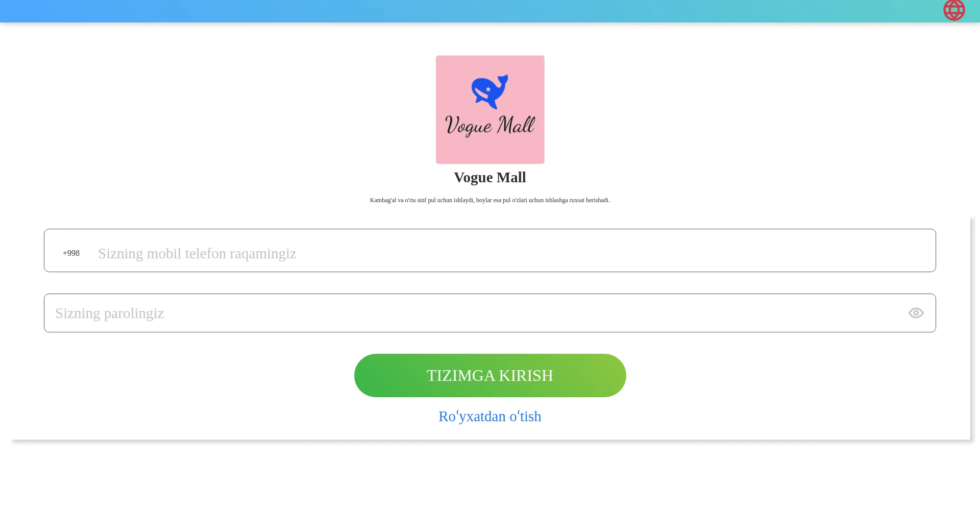The height and width of the screenshot is (507, 980).
Task: Change site language via the globe icon
Action: point(953,10)
